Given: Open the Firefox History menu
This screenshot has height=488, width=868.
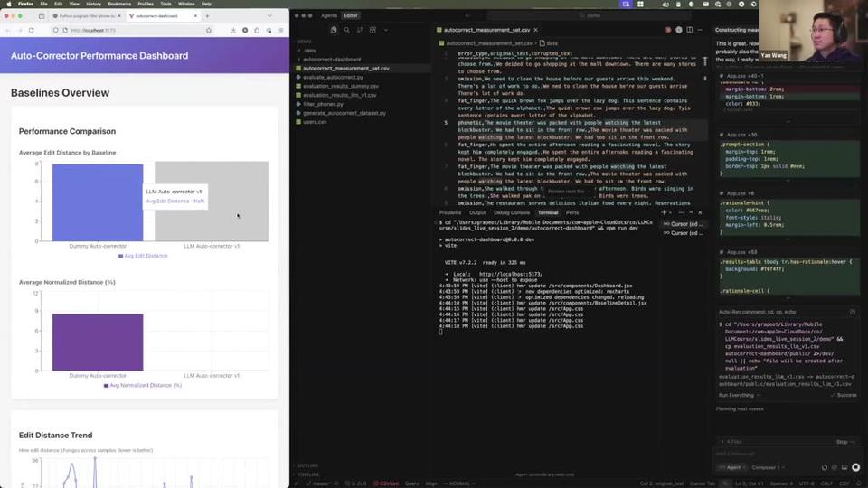Looking at the screenshot, I should pos(93,4).
